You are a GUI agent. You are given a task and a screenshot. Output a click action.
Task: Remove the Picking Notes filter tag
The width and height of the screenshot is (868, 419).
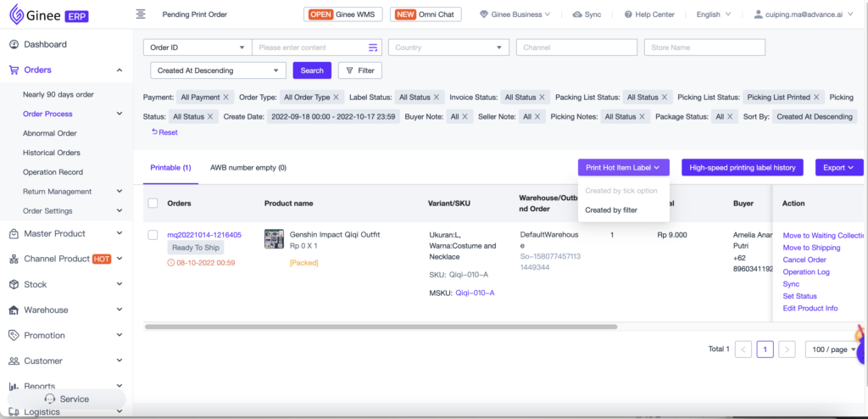coord(643,117)
